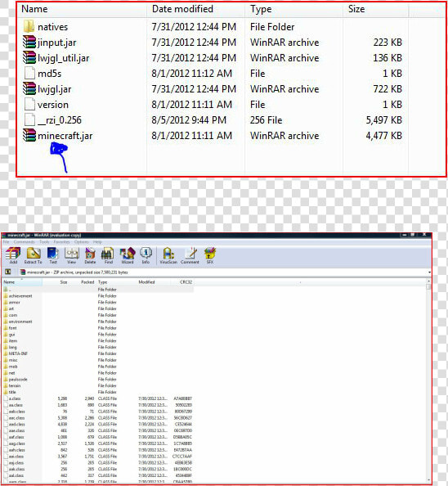The image size is (448, 486).
Task: Click the up-one-level icon beside address bar
Action: coord(8,272)
